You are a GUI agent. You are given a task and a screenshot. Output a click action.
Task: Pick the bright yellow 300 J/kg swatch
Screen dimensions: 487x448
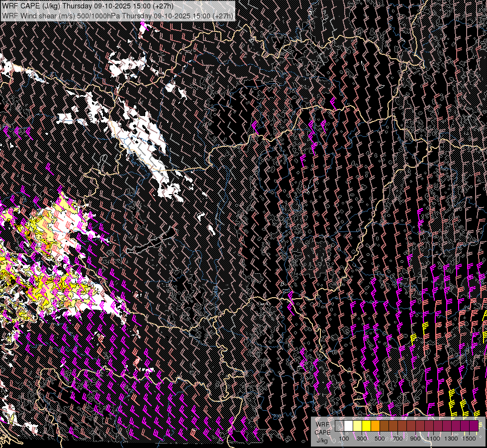click(366, 426)
